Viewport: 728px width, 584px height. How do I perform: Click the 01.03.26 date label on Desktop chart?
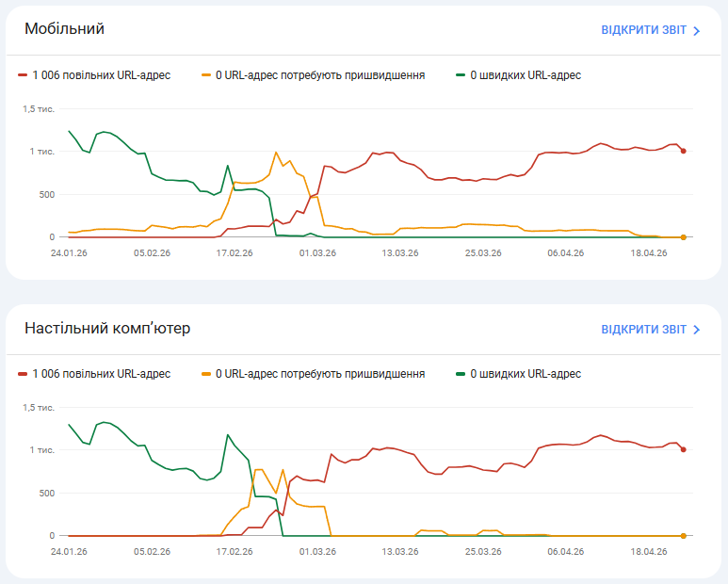[316, 552]
